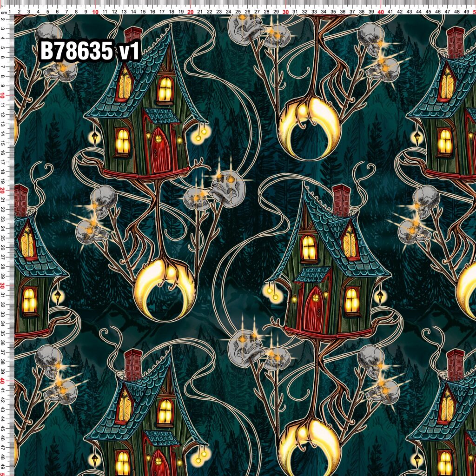The width and height of the screenshot is (476, 476).
Task: Click the "cm" unit label at ruler corner
Action: pyautogui.click(x=4, y=13)
